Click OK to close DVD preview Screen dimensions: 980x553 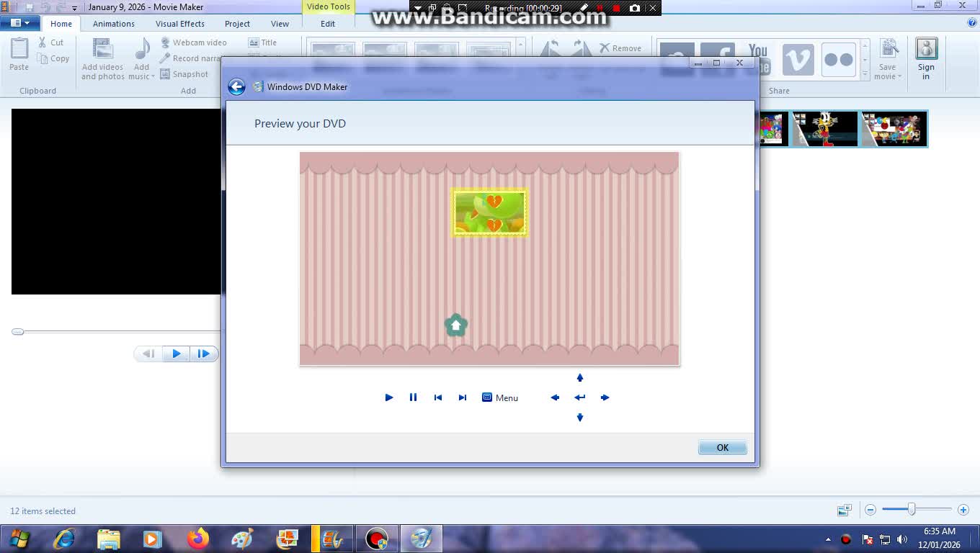721,447
